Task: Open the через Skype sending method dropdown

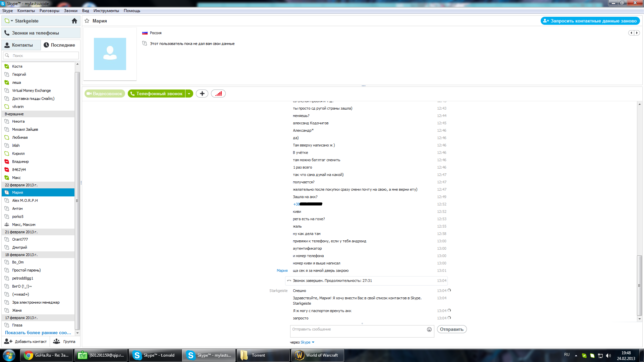Action: coord(313,342)
